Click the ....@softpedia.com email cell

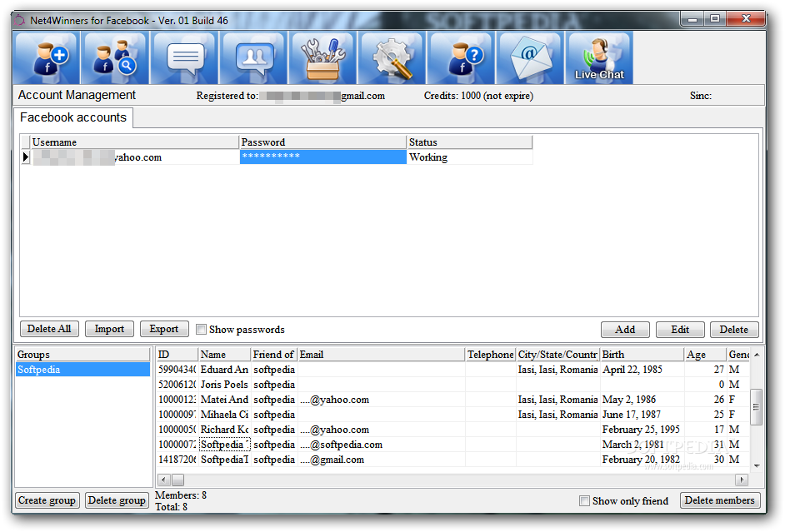[x=382, y=445]
